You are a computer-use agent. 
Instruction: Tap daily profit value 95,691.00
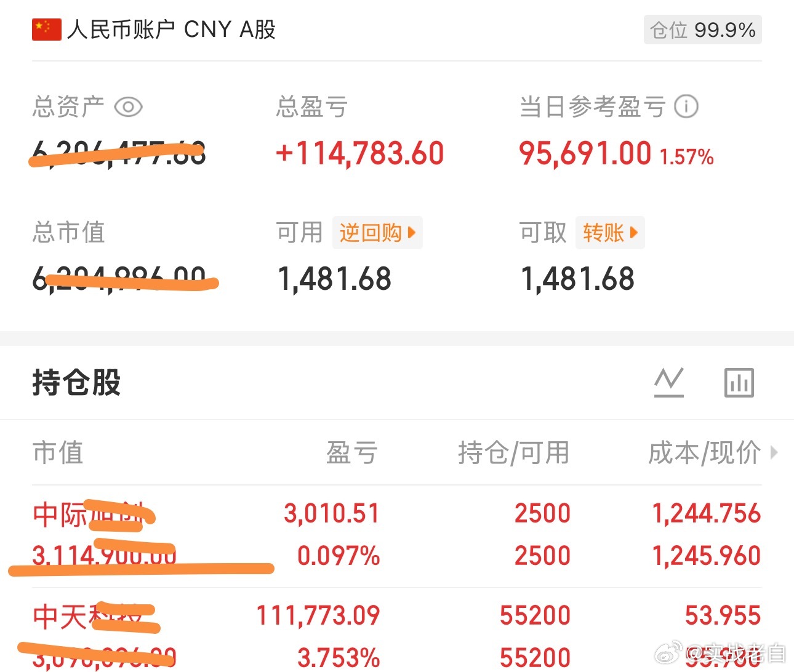point(585,153)
